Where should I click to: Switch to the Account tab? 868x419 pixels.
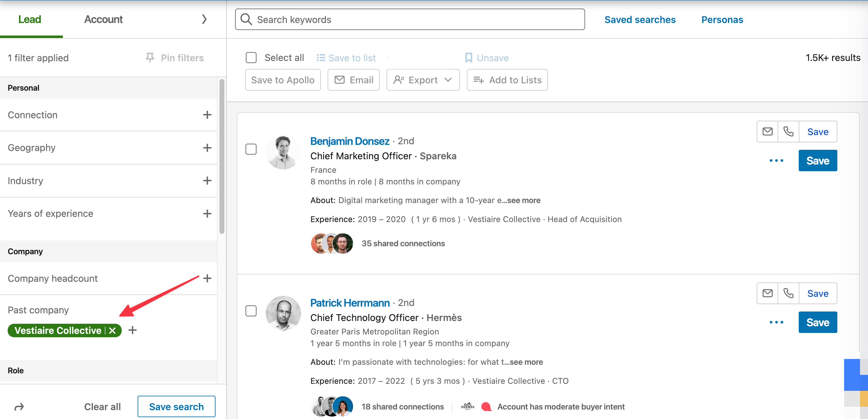click(103, 19)
